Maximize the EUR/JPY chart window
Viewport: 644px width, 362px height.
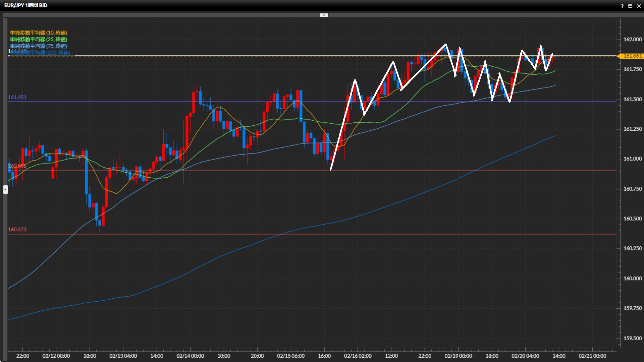[x=630, y=6]
